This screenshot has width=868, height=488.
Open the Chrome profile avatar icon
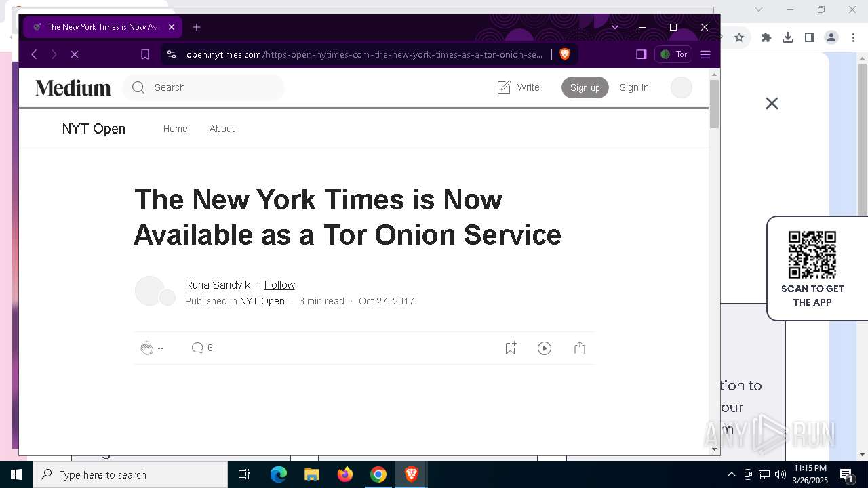click(831, 37)
